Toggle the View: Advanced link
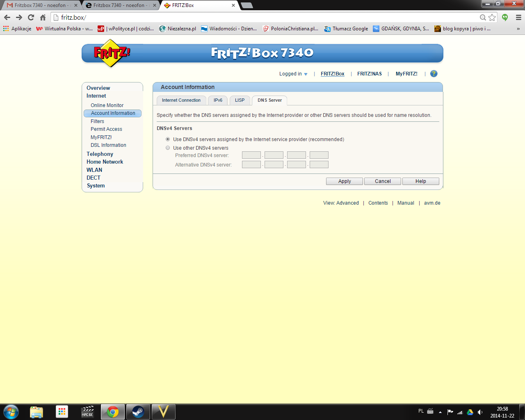Screen dimensions: 525x420 point(341,203)
